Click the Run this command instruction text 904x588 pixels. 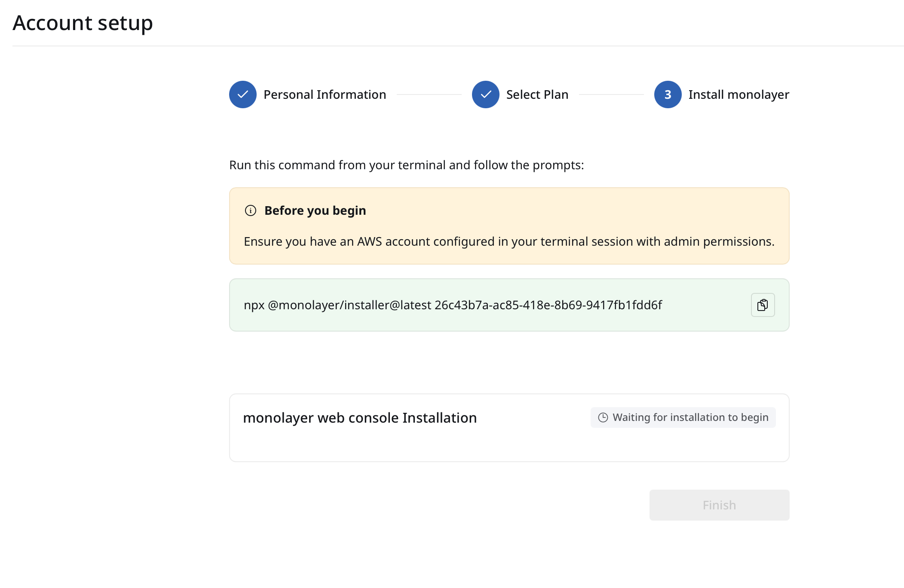click(406, 165)
